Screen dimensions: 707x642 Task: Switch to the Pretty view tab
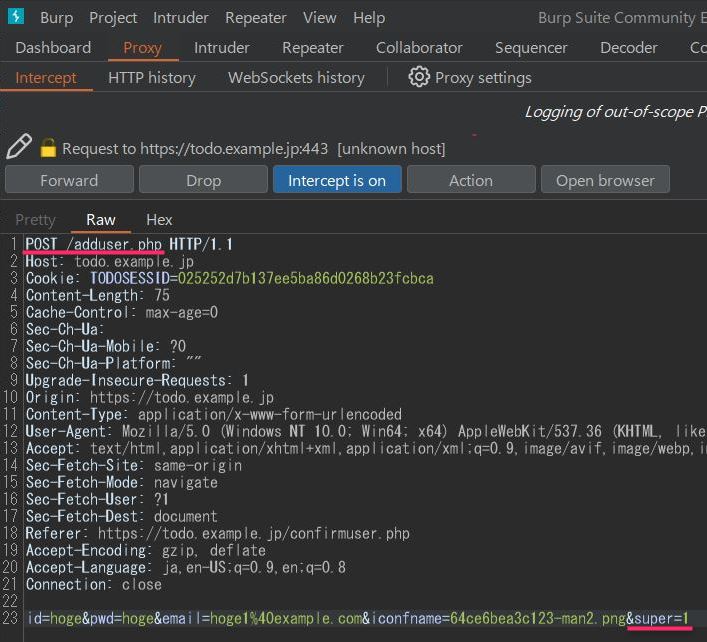pos(35,220)
